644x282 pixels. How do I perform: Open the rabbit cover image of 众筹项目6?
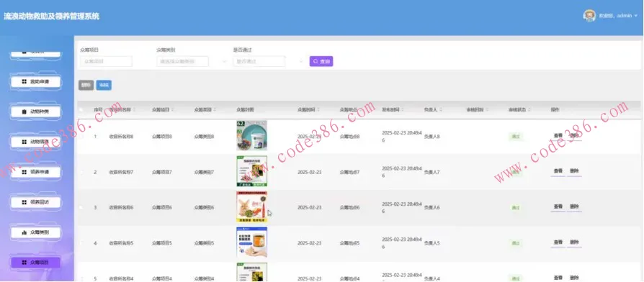[x=252, y=207]
